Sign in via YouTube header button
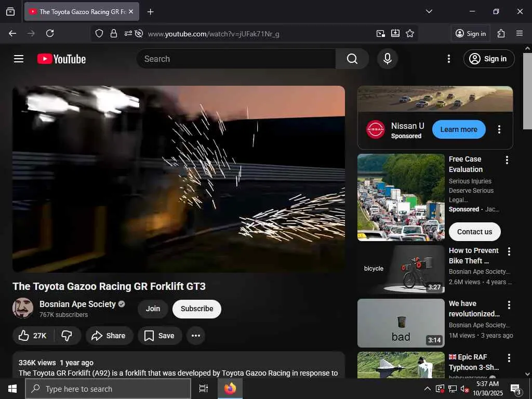532x399 pixels. [488, 59]
